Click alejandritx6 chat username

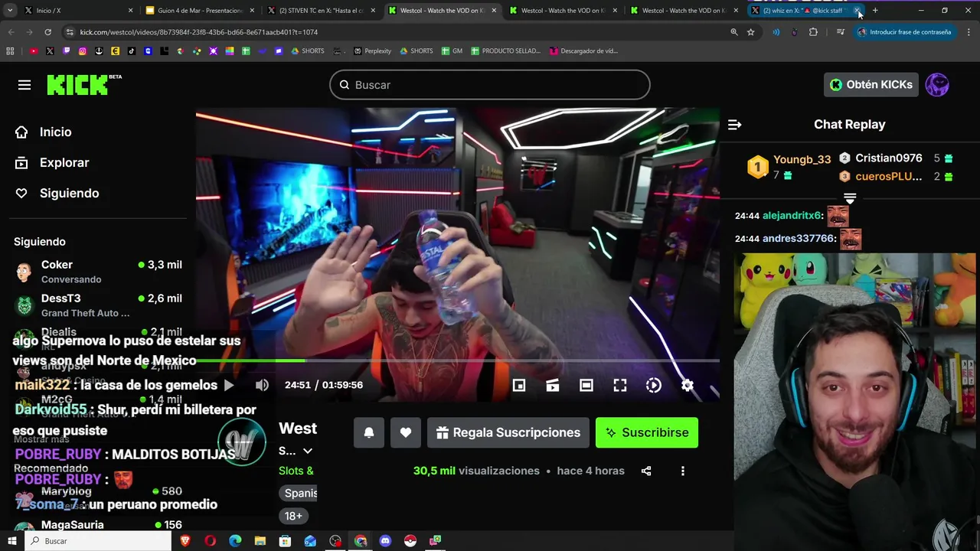tap(792, 216)
